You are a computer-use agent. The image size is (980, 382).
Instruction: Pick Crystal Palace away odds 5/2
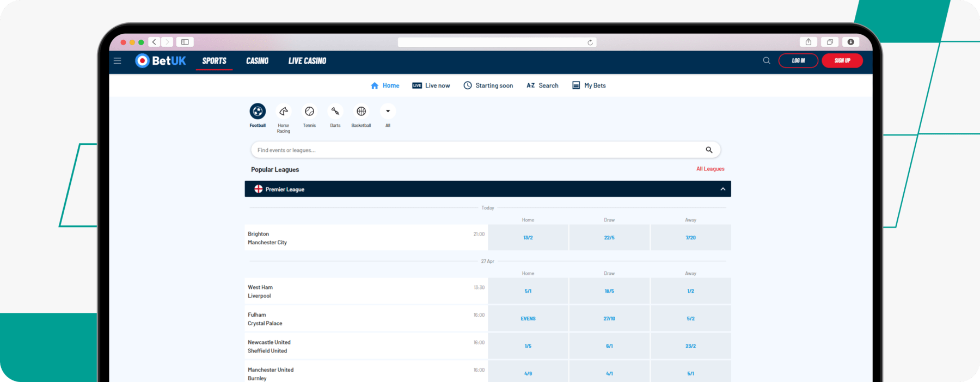click(x=691, y=318)
